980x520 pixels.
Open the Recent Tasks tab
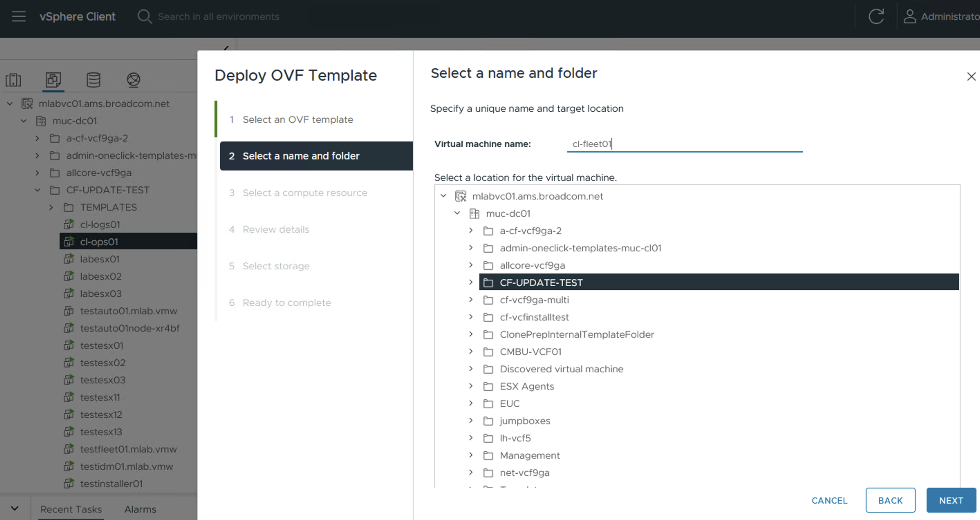click(71, 509)
